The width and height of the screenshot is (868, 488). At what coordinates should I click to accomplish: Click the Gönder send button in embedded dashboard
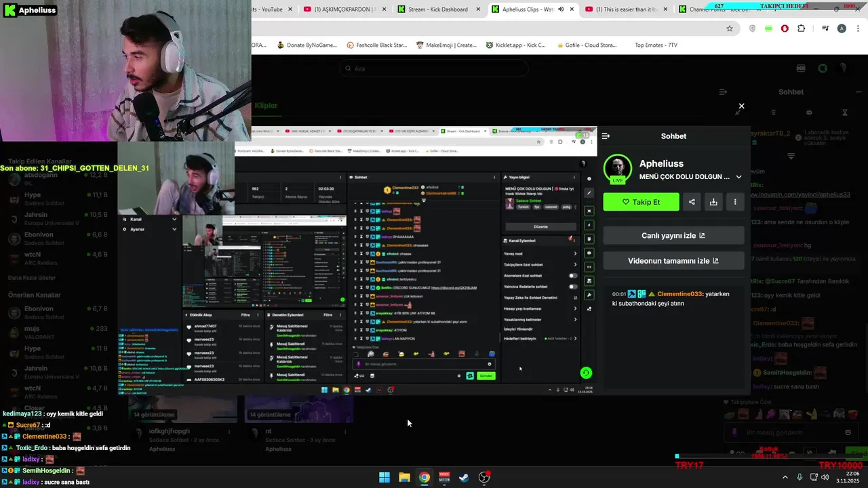[486, 375]
